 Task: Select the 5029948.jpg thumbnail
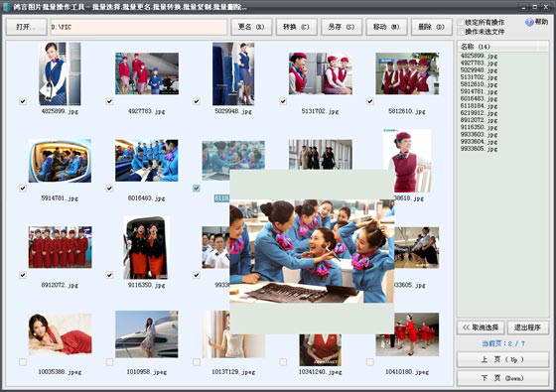click(x=233, y=73)
